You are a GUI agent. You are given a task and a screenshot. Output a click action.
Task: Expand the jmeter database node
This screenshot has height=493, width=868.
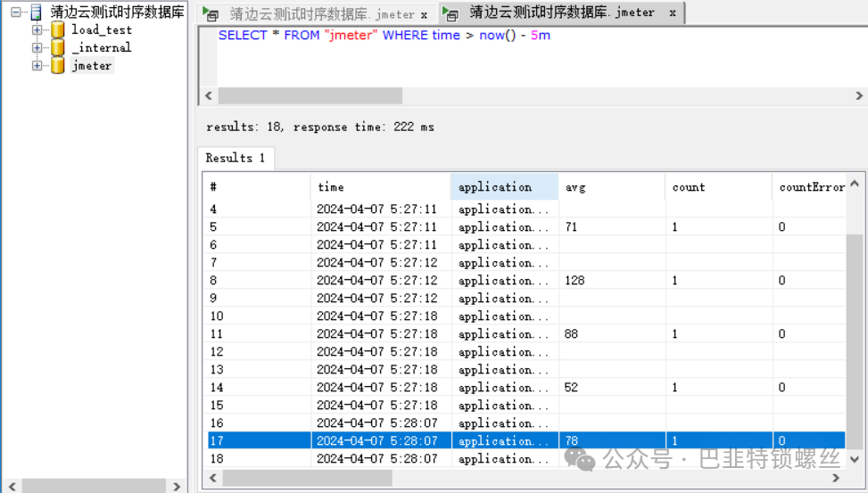(x=37, y=65)
